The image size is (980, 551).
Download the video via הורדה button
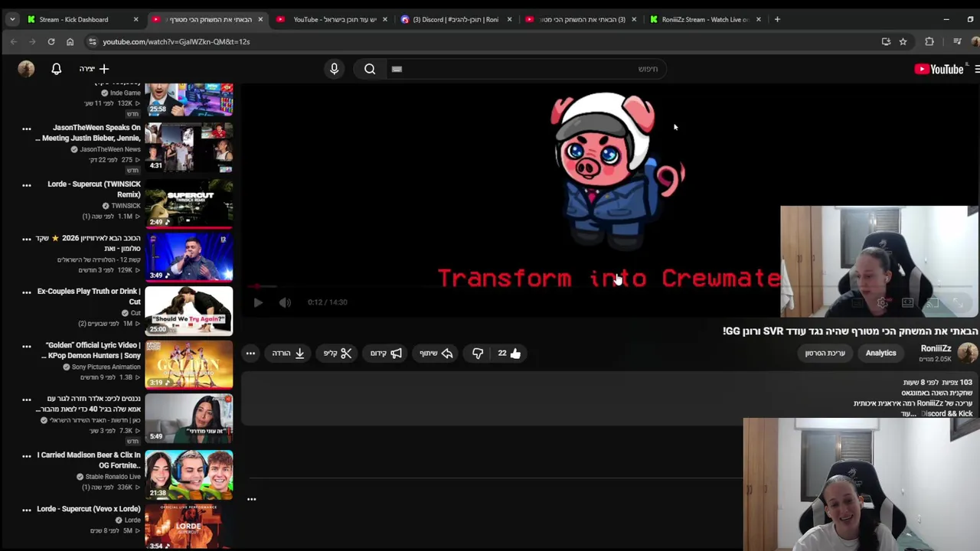[289, 353]
